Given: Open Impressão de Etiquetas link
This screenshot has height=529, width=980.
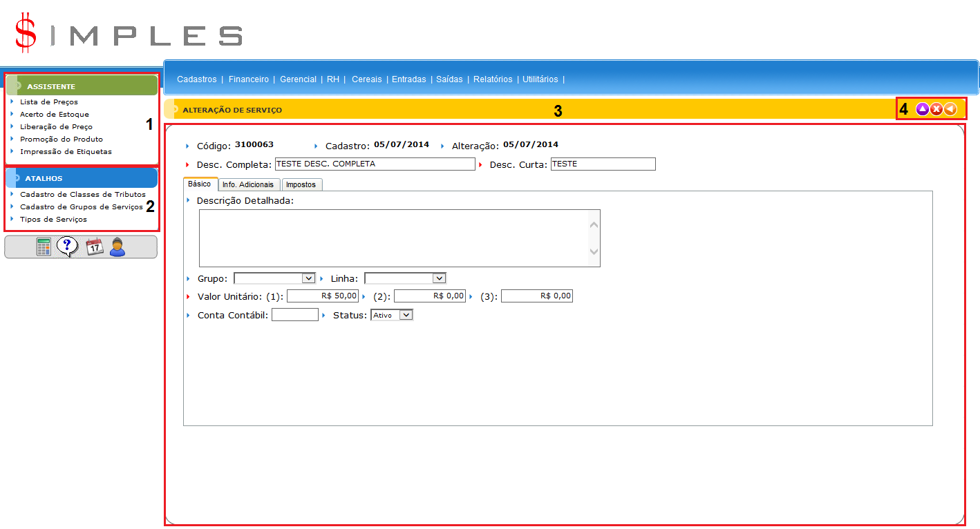Looking at the screenshot, I should click(66, 152).
